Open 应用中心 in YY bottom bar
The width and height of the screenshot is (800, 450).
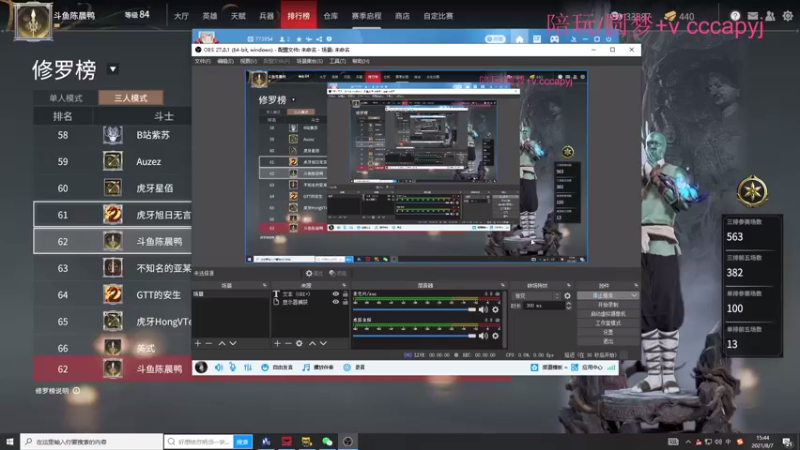[x=588, y=367]
